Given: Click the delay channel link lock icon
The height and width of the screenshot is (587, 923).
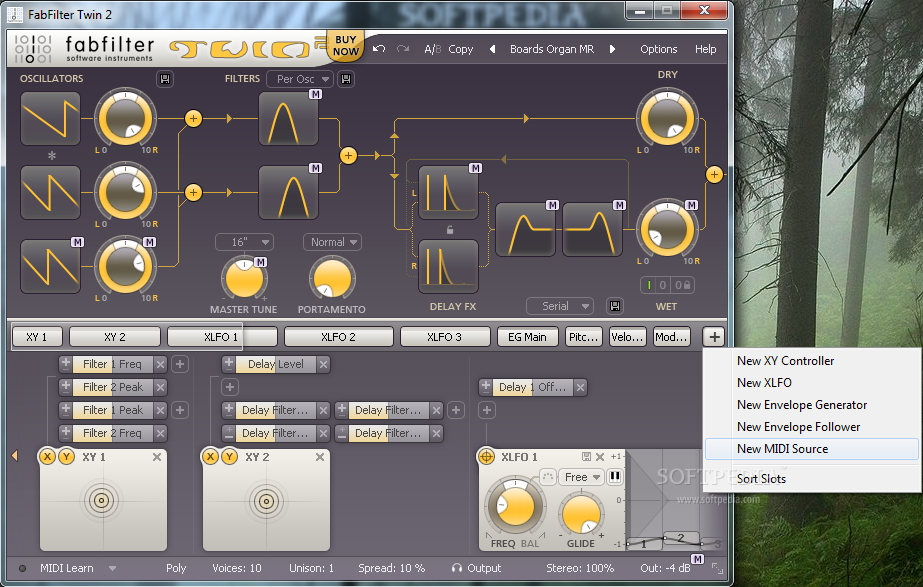Looking at the screenshot, I should pos(450,230).
